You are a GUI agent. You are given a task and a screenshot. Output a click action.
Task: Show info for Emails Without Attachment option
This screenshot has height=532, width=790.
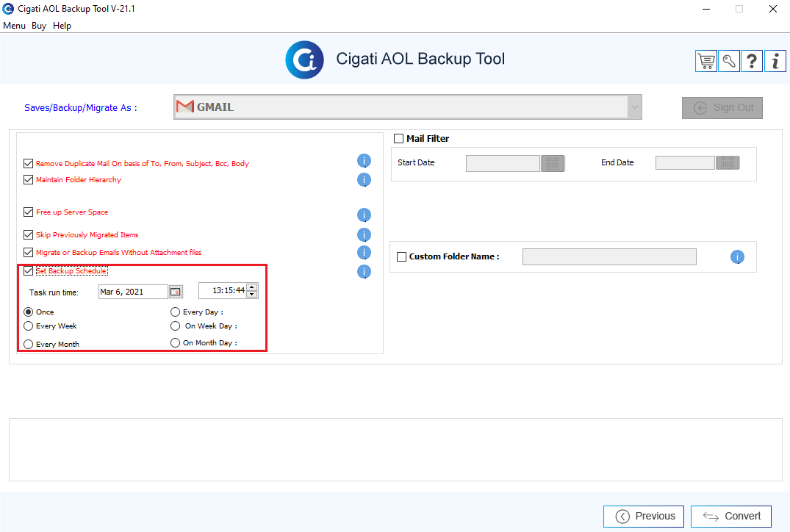[364, 252]
